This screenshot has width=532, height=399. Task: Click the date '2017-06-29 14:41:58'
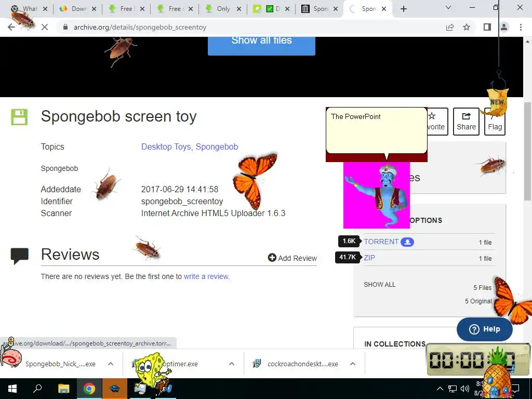click(x=179, y=189)
